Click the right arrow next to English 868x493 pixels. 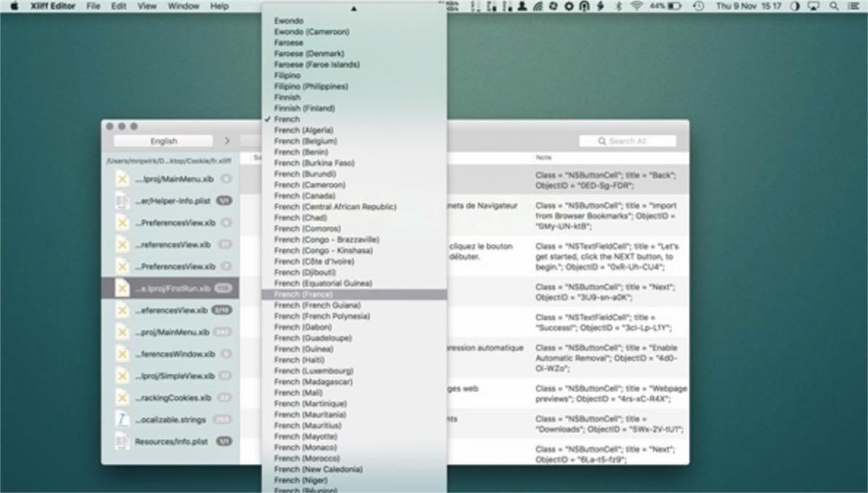(227, 141)
